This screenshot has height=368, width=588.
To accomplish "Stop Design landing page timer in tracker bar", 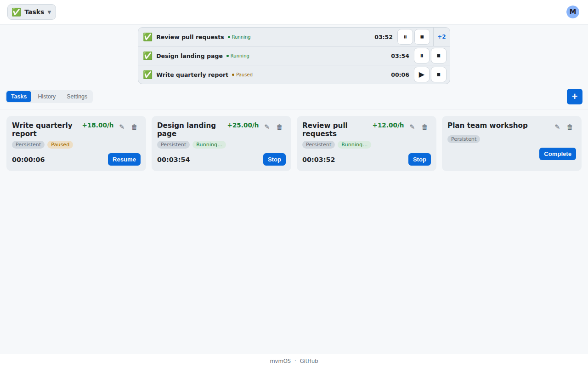I will click(x=439, y=56).
